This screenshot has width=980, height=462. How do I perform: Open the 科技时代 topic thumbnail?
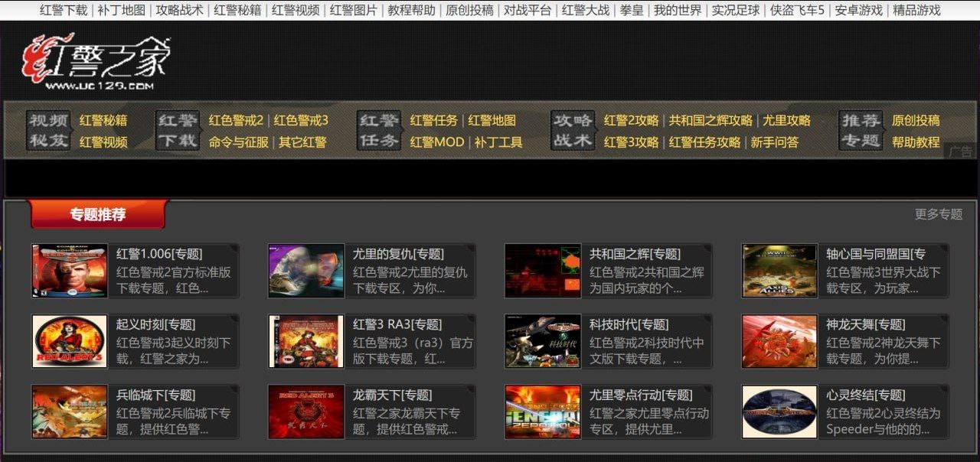coord(543,341)
